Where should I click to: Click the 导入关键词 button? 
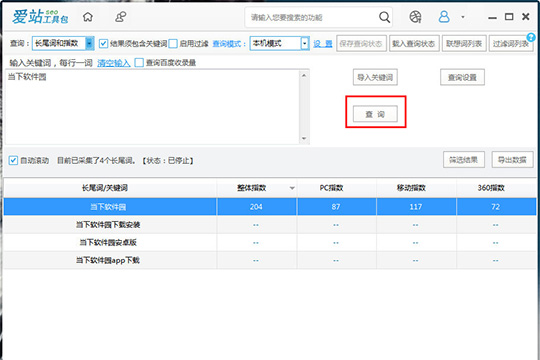point(375,77)
